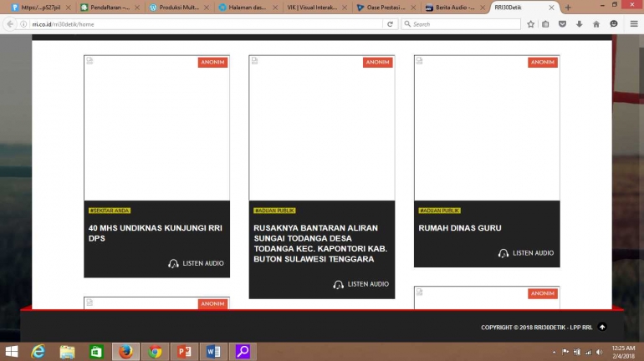Click #ADUAN PUBLIK tag on Rumah Dinas Guru
The width and height of the screenshot is (644, 361).
(x=440, y=211)
